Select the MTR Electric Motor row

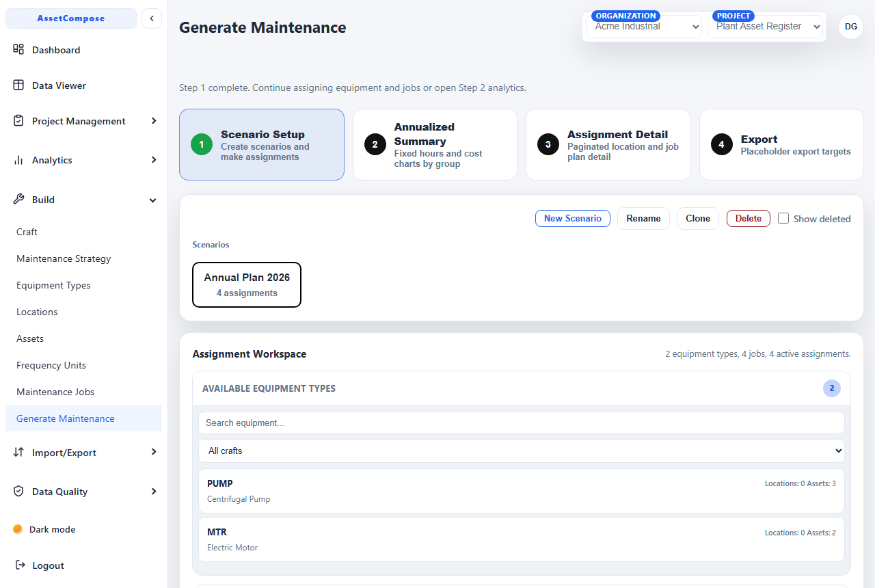(522, 539)
